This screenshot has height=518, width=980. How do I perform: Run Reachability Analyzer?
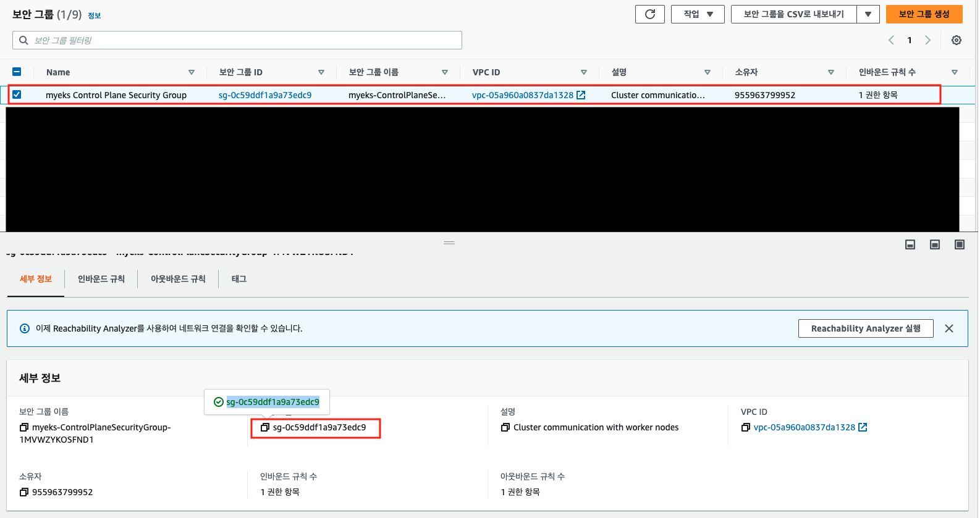point(866,328)
